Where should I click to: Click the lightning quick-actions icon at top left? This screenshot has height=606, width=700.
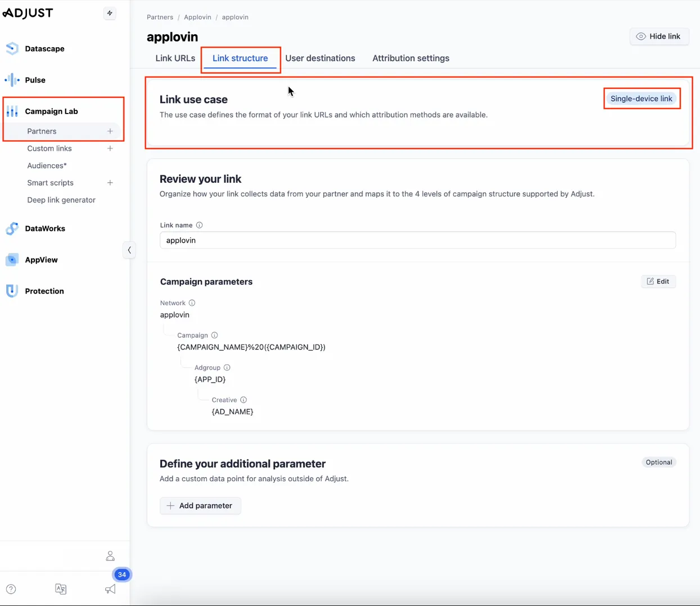(110, 13)
